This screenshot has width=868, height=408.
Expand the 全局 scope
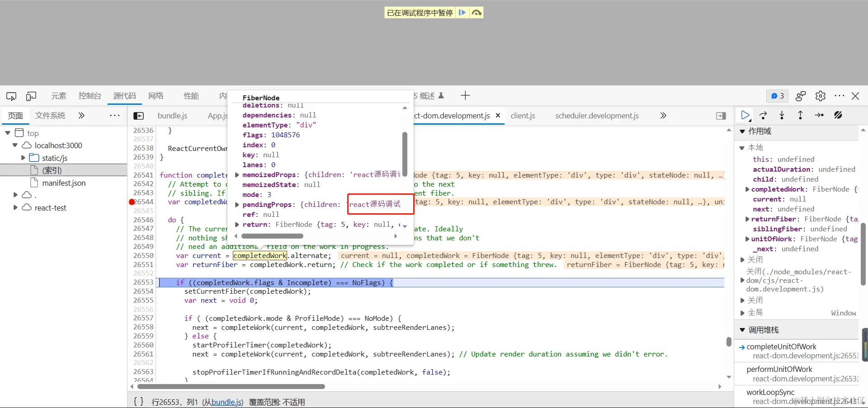742,313
